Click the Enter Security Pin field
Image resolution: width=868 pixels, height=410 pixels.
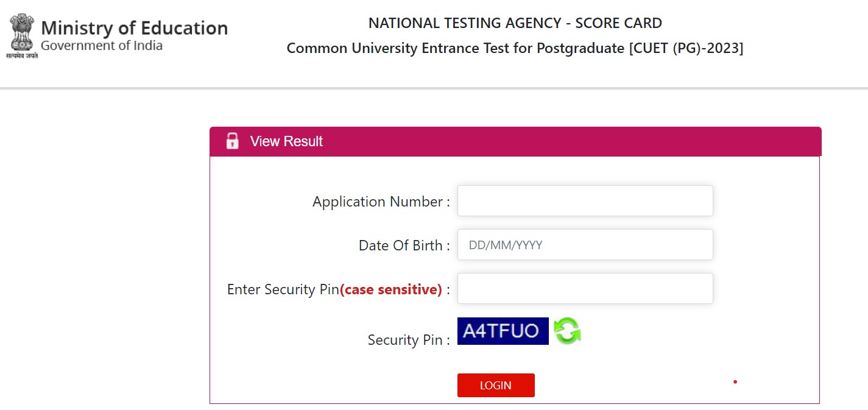coord(585,288)
